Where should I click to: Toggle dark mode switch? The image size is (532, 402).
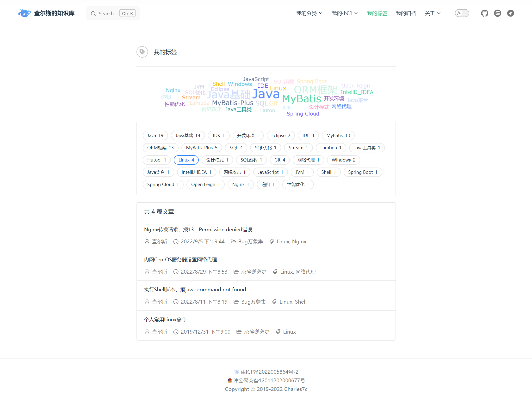point(462,13)
